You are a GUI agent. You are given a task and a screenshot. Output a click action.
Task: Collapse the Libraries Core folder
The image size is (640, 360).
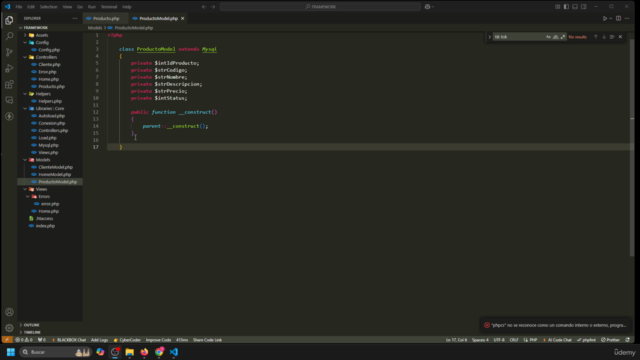click(x=49, y=109)
